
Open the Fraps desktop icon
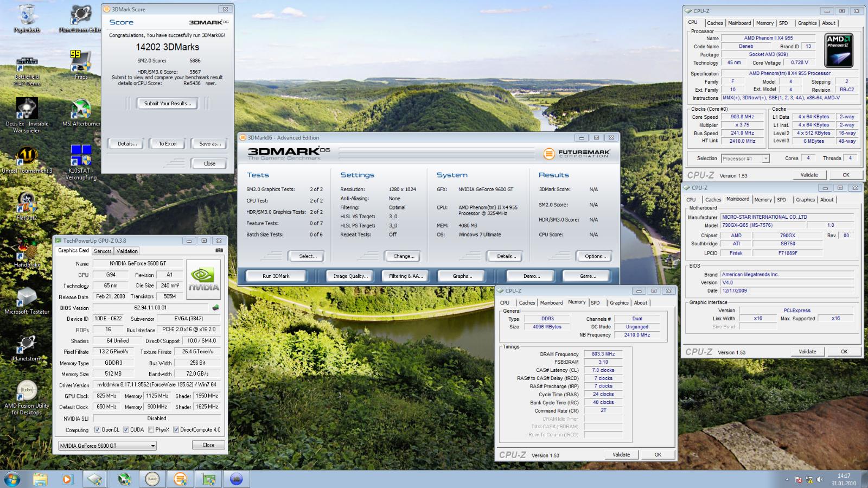pyautogui.click(x=81, y=65)
